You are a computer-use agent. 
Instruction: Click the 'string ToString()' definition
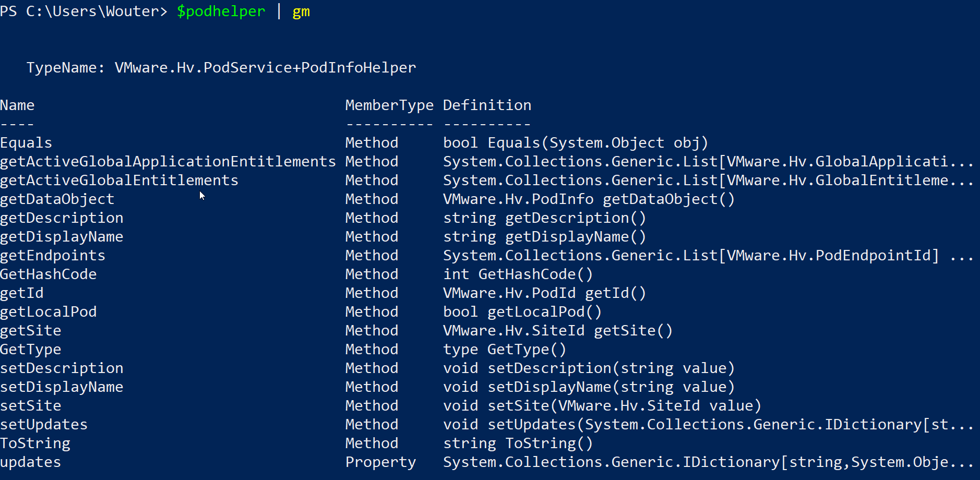tap(518, 443)
